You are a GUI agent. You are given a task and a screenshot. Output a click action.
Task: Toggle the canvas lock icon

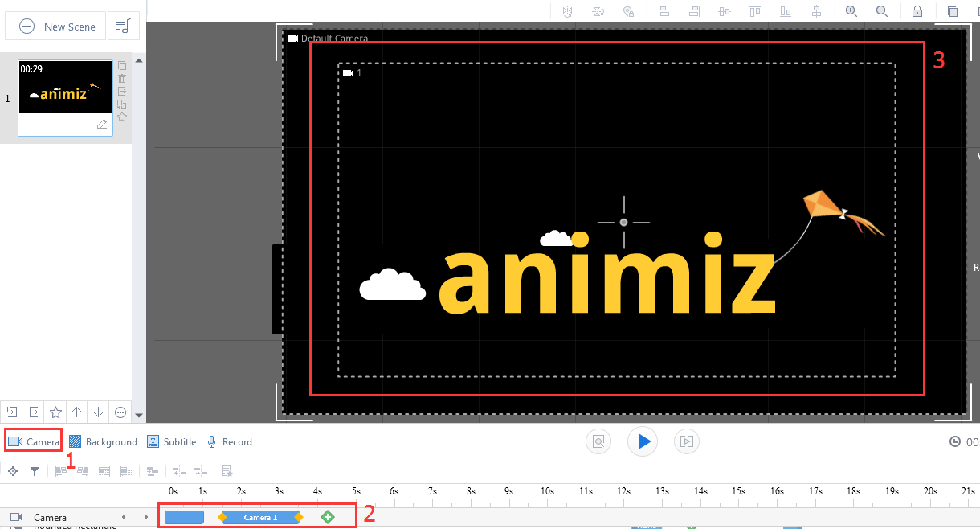(x=917, y=11)
